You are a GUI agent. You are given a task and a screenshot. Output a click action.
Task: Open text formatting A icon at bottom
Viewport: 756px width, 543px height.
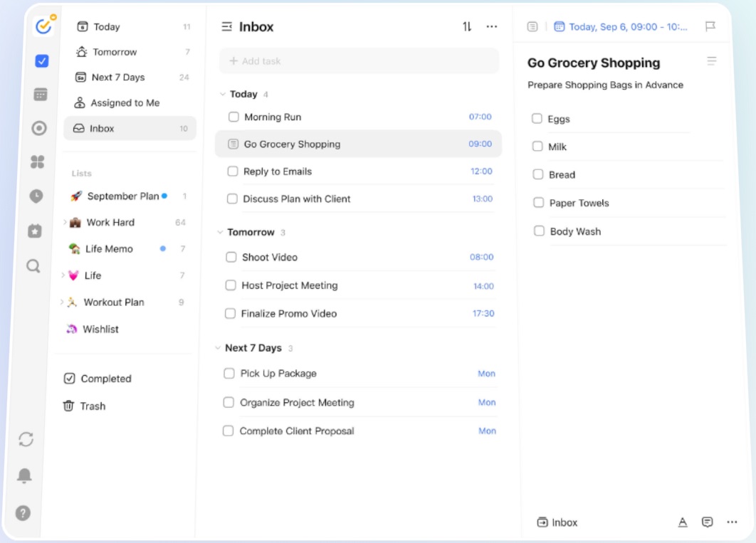click(x=683, y=522)
